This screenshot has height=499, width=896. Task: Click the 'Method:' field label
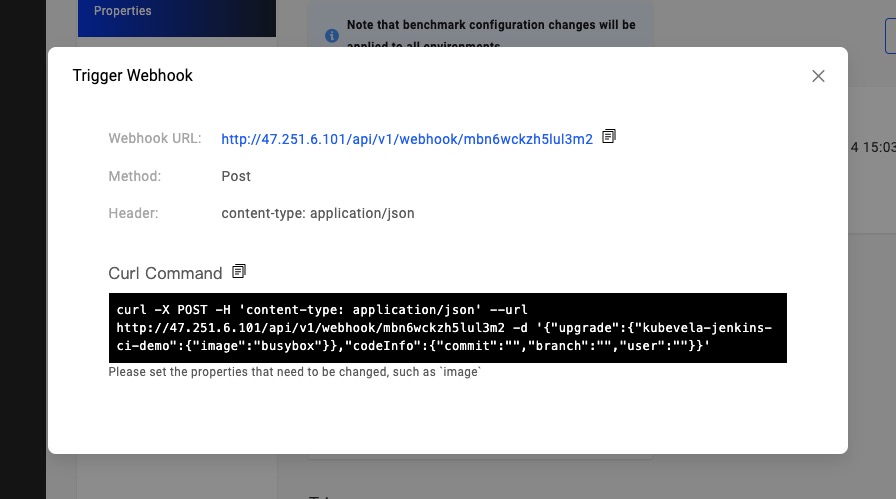pyautogui.click(x=134, y=176)
